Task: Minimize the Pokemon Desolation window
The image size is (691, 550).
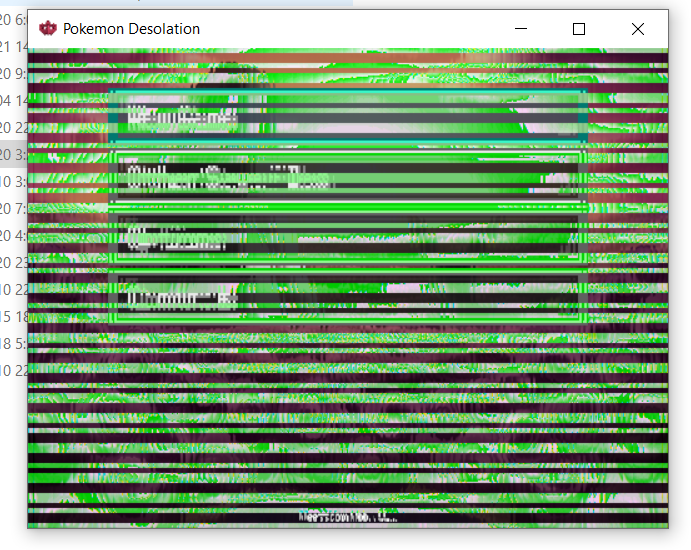Action: [520, 29]
